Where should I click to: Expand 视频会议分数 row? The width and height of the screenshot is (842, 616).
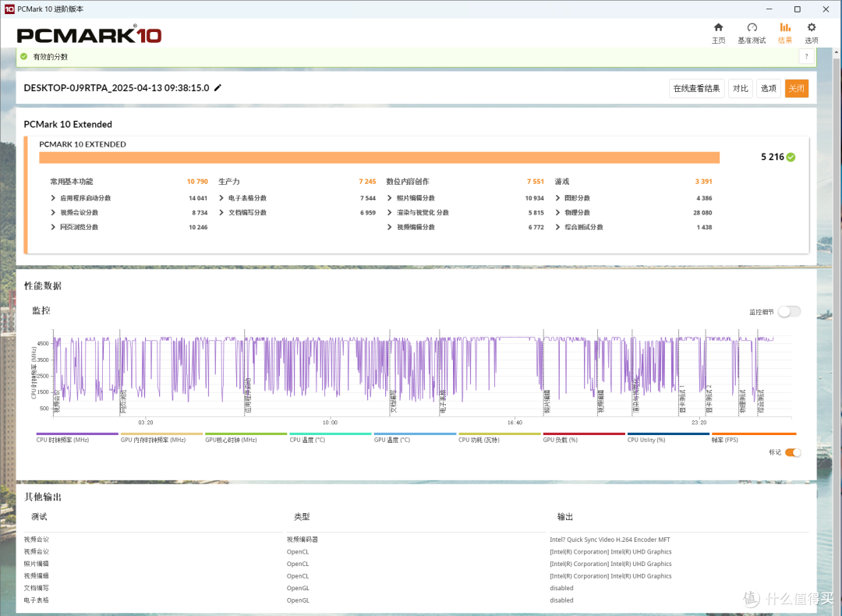[53, 212]
